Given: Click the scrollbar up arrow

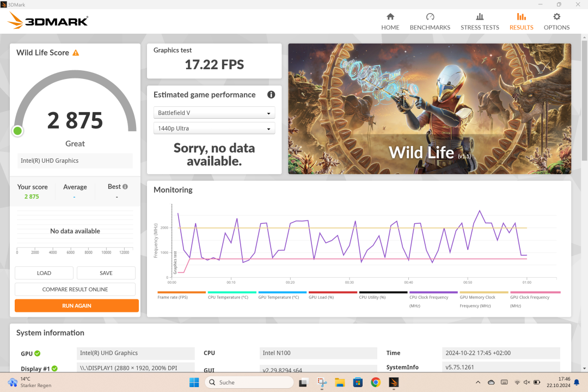Looking at the screenshot, I should click(584, 38).
